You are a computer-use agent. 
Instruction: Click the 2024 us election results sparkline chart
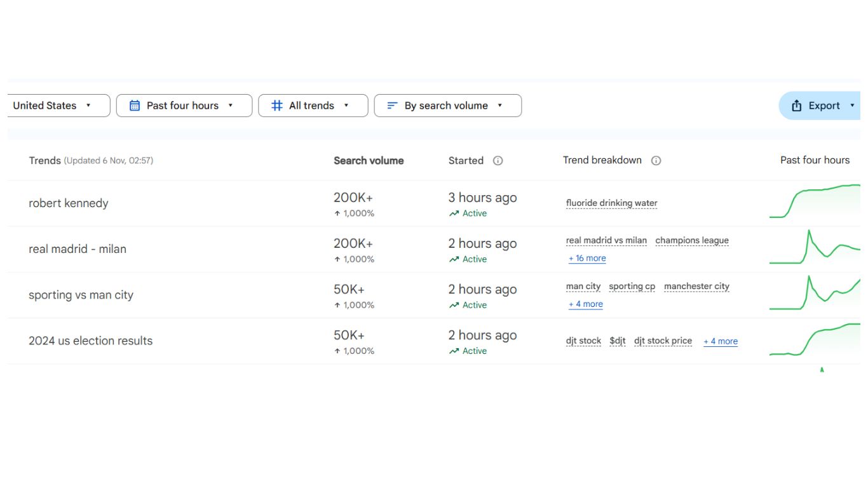click(815, 339)
